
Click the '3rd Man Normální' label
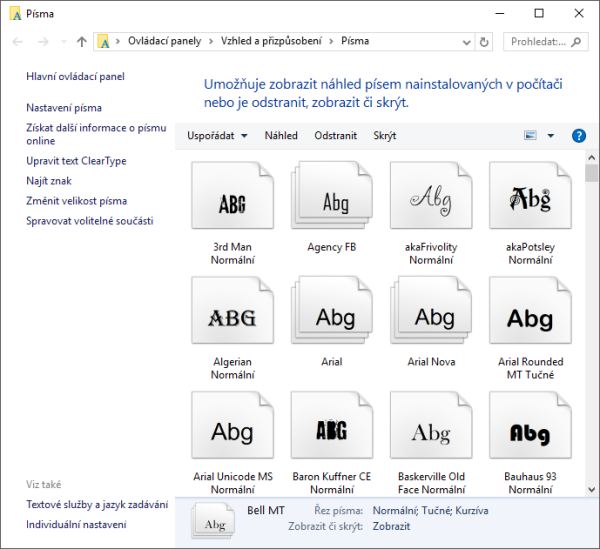tap(233, 253)
